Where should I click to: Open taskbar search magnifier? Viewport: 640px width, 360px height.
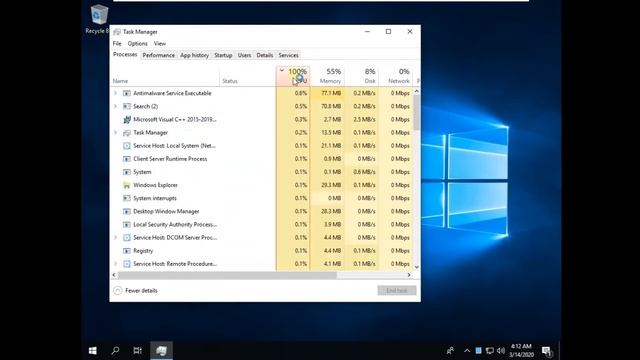[115, 350]
